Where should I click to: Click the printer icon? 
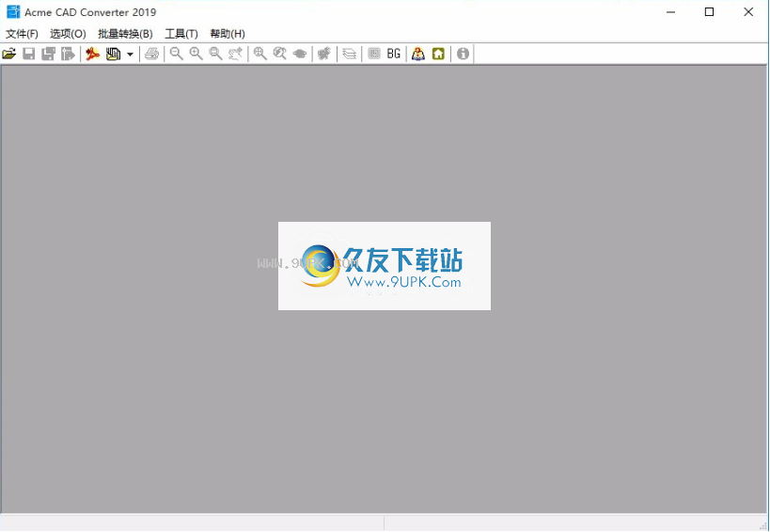[x=152, y=54]
